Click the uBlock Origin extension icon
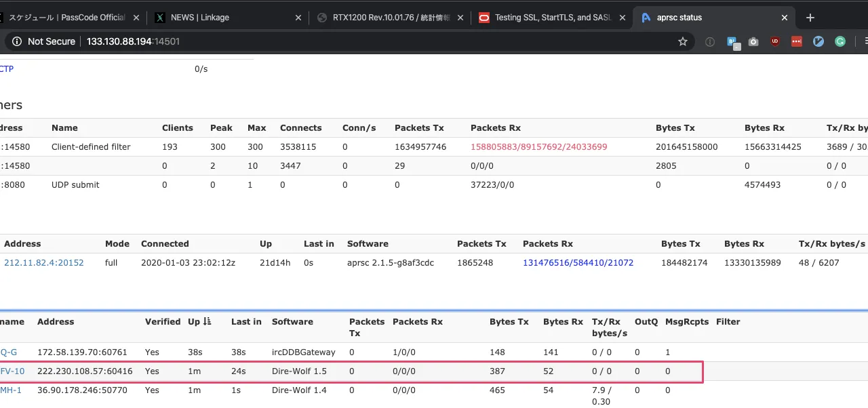The image size is (868, 408). pos(775,41)
